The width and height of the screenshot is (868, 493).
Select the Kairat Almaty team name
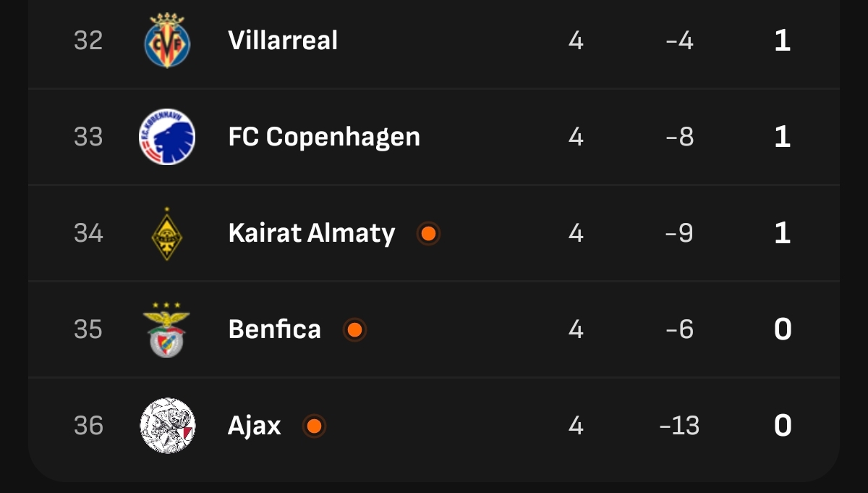tap(312, 233)
